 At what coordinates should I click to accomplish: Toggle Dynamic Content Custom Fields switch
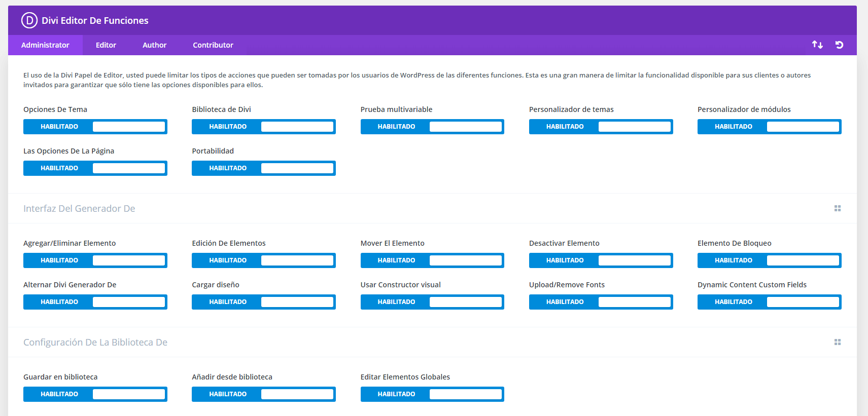[770, 302]
